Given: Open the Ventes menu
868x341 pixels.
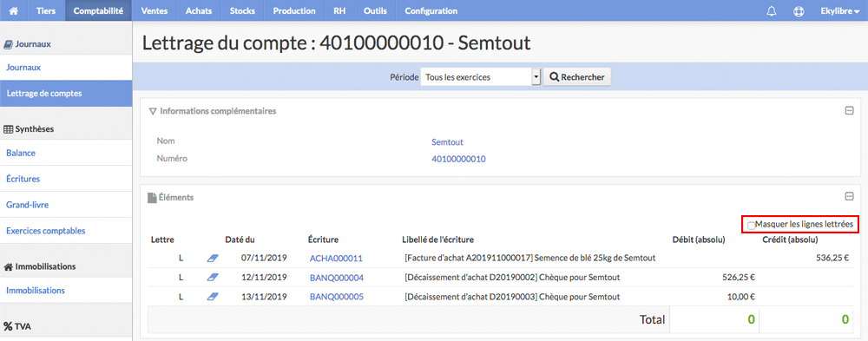Looking at the screenshot, I should point(154,10).
